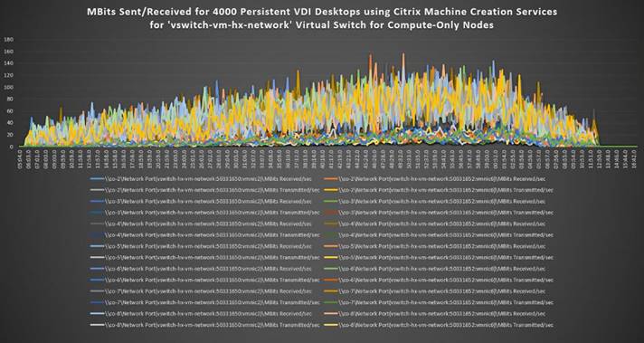Click the 160 label on the vertical axis
Screen dimensions: 644x343
point(9,52)
